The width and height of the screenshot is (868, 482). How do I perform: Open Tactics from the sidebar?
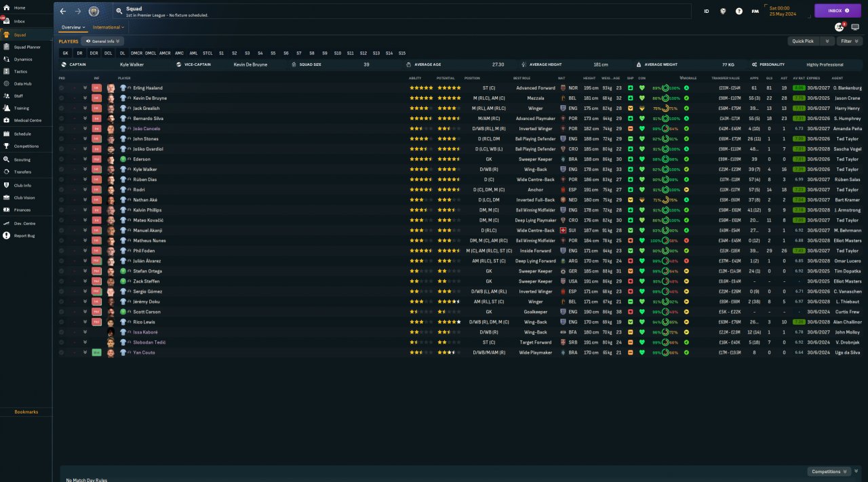click(20, 71)
